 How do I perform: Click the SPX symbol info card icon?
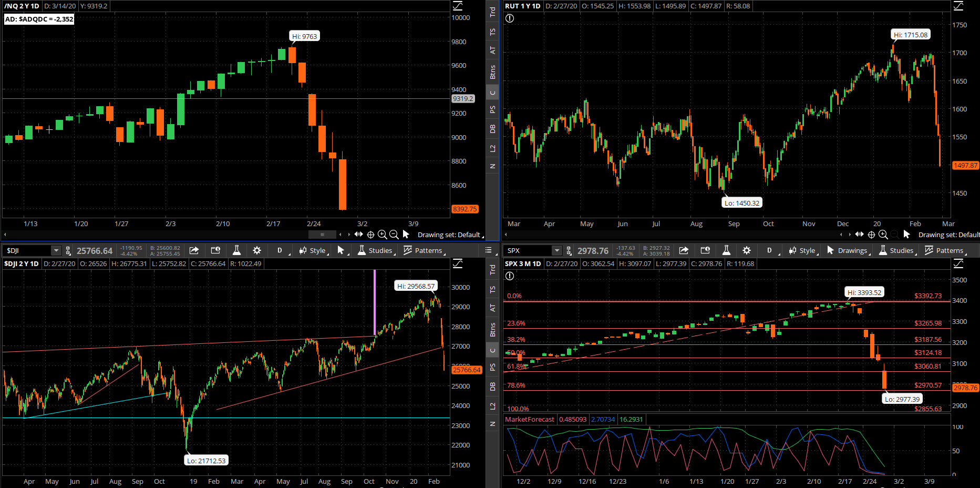pyautogui.click(x=705, y=250)
